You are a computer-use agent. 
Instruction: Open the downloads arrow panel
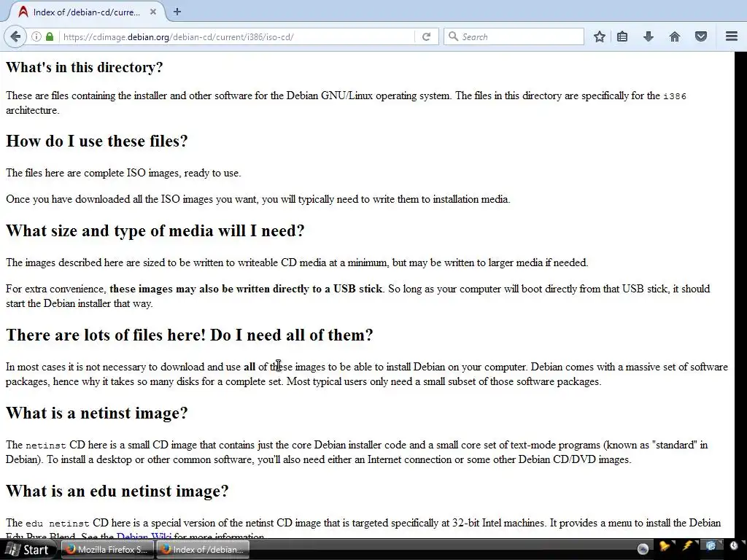coord(649,36)
